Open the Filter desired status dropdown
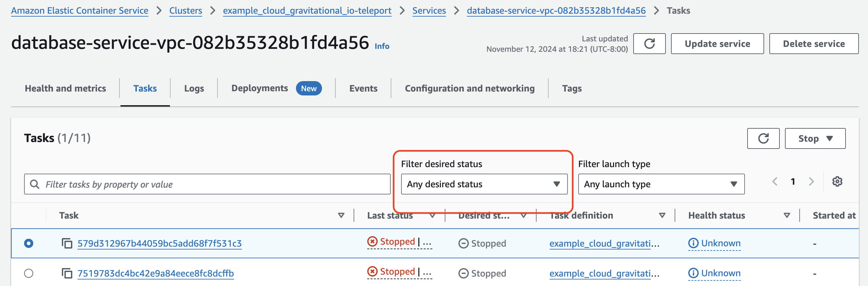Screen dimensions: 868x286 click(484, 184)
